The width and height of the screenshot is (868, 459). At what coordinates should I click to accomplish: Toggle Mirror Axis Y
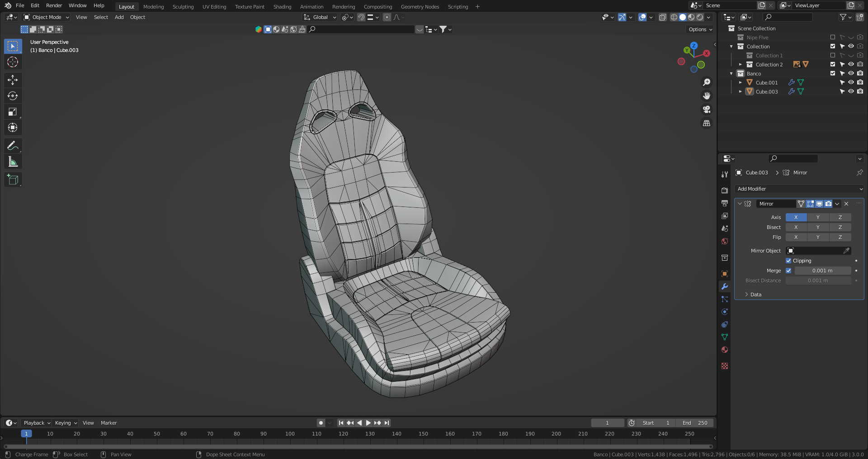pos(818,217)
